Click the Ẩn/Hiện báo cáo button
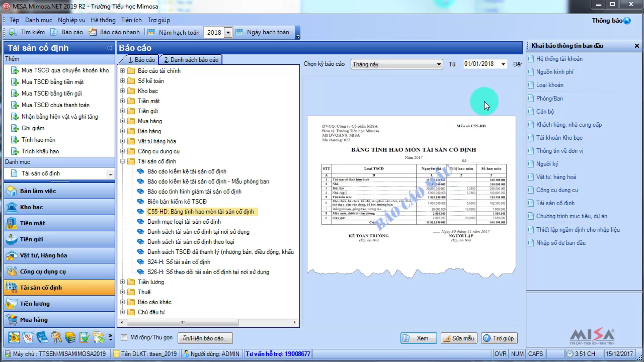 [x=205, y=338]
